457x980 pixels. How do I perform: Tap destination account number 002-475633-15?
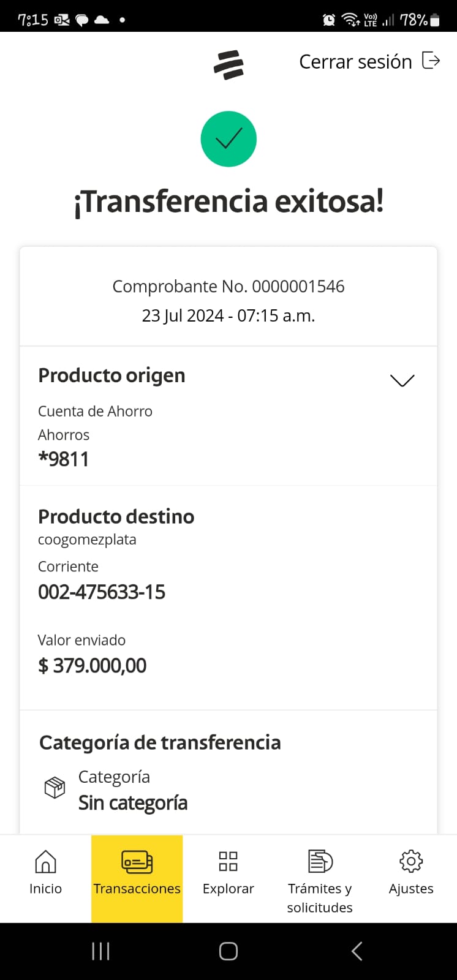102,592
